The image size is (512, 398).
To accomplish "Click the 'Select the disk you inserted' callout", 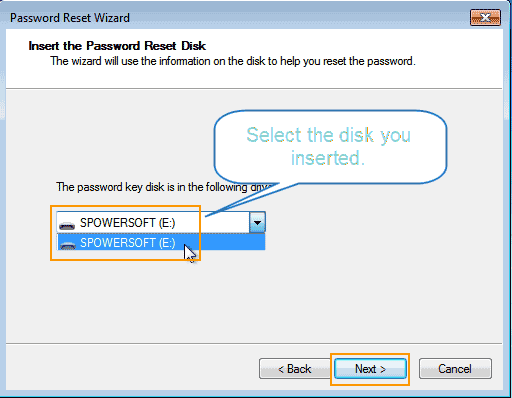I will (330, 147).
